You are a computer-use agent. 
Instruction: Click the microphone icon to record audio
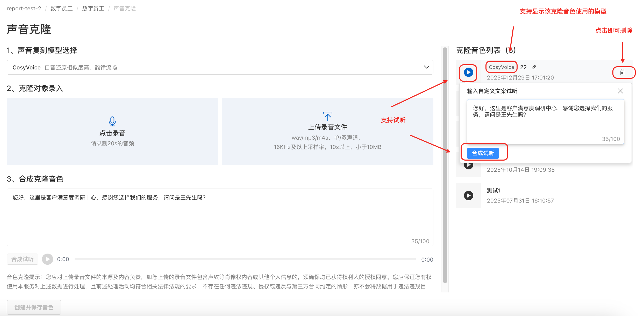click(x=112, y=121)
